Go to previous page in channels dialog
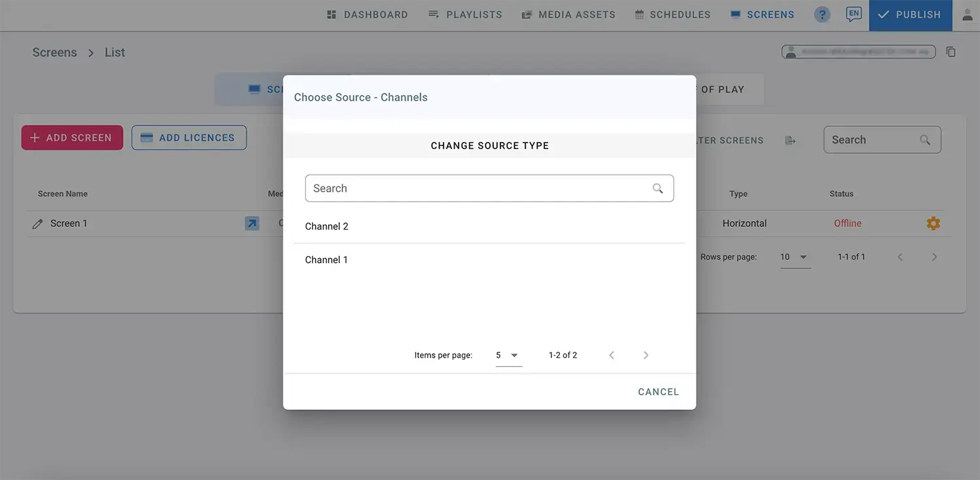Viewport: 980px width, 480px height. tap(612, 355)
